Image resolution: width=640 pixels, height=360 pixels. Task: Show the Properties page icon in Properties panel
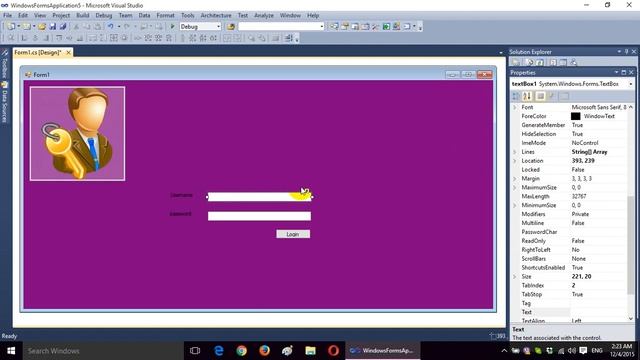[x=540, y=96]
